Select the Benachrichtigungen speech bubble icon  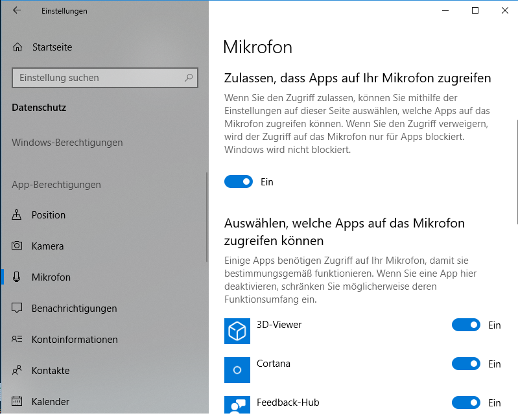point(17,308)
